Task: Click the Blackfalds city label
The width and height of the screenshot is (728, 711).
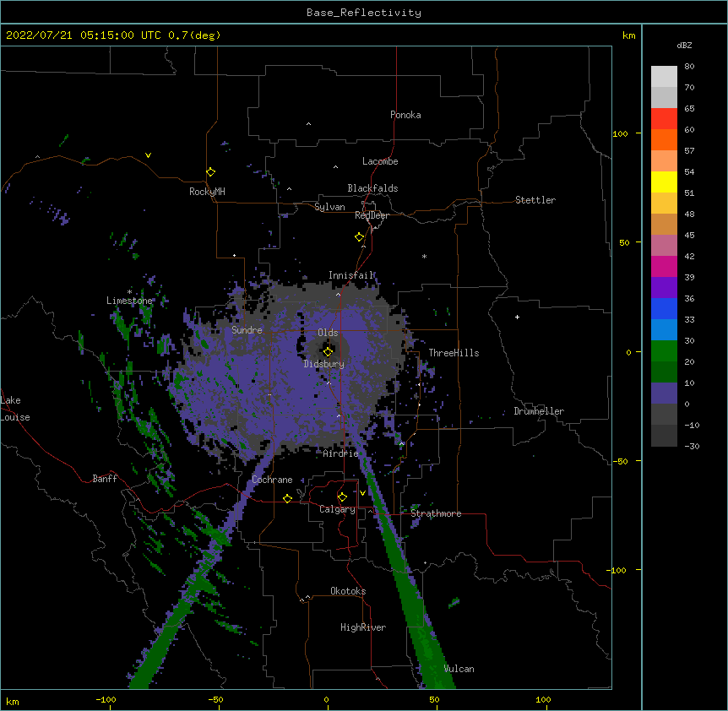Action: pos(372,188)
